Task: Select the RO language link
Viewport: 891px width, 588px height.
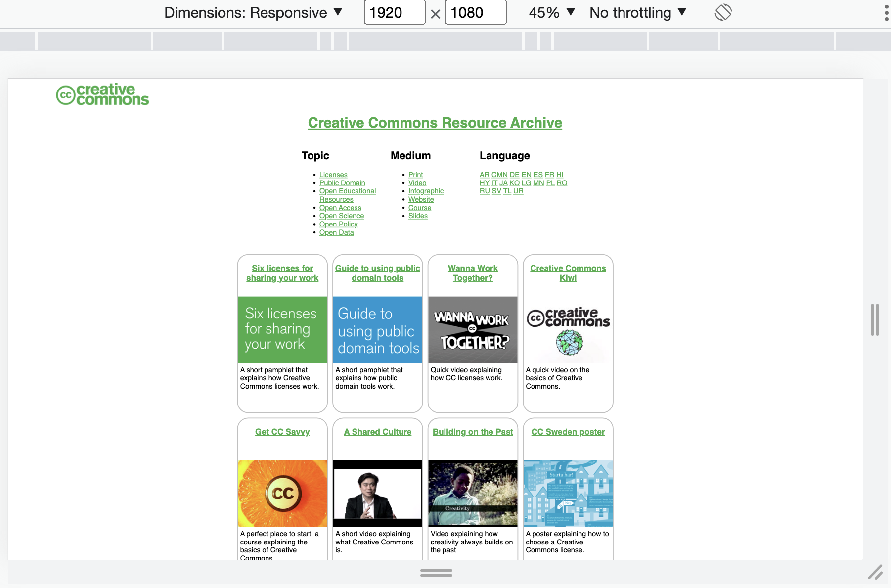Action: [x=562, y=183]
